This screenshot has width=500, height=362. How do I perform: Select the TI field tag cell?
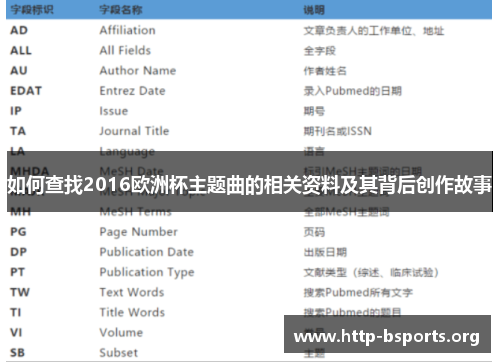click(x=16, y=313)
